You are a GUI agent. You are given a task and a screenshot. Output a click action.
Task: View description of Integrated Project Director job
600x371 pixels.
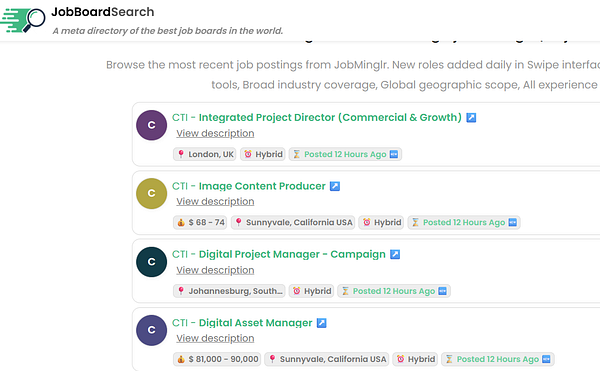click(215, 133)
